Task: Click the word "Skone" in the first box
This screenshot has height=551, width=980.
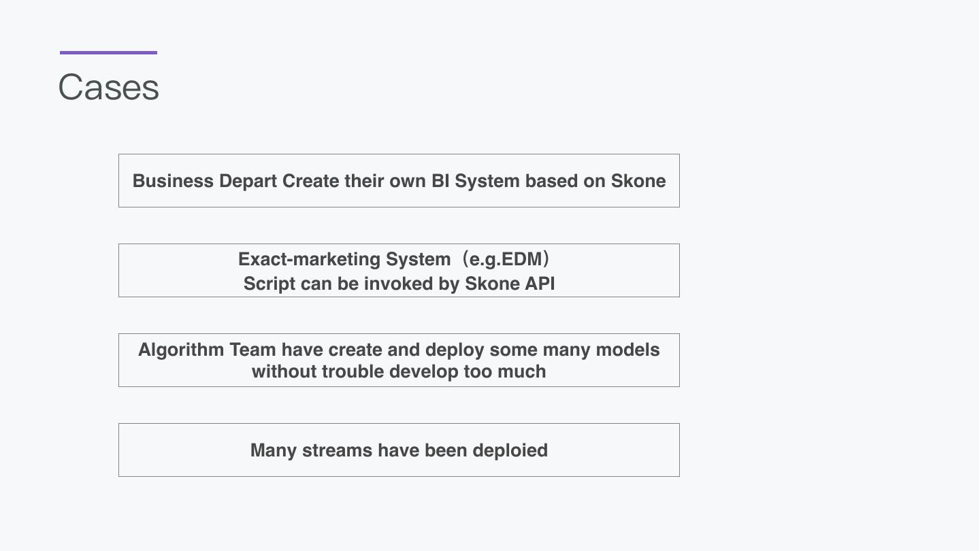Action: [638, 181]
